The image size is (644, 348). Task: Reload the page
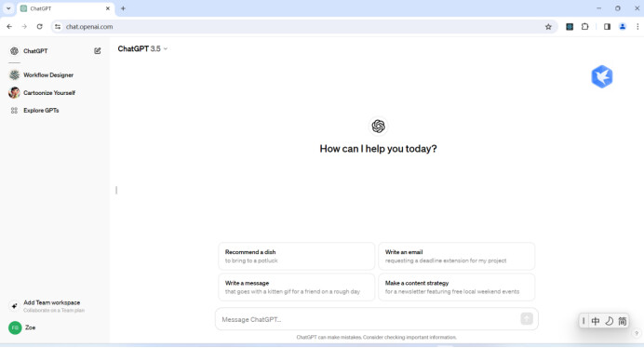[39, 27]
